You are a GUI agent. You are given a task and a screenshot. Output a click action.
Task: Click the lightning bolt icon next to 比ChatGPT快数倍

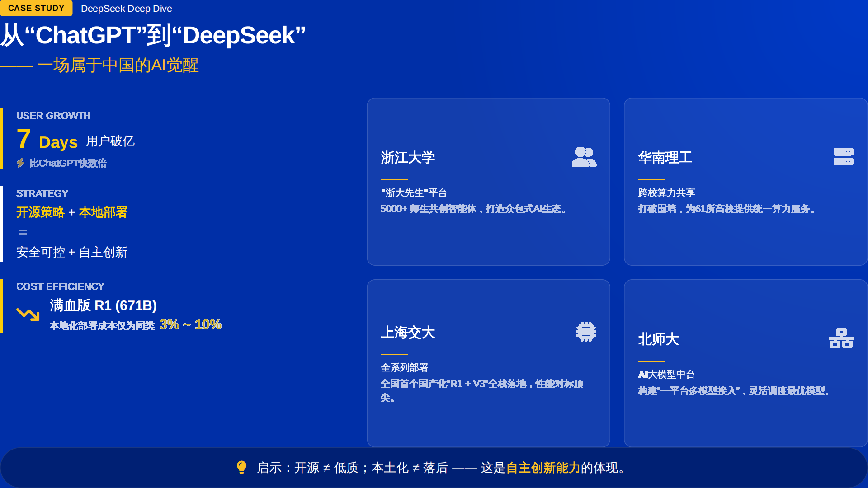click(20, 163)
